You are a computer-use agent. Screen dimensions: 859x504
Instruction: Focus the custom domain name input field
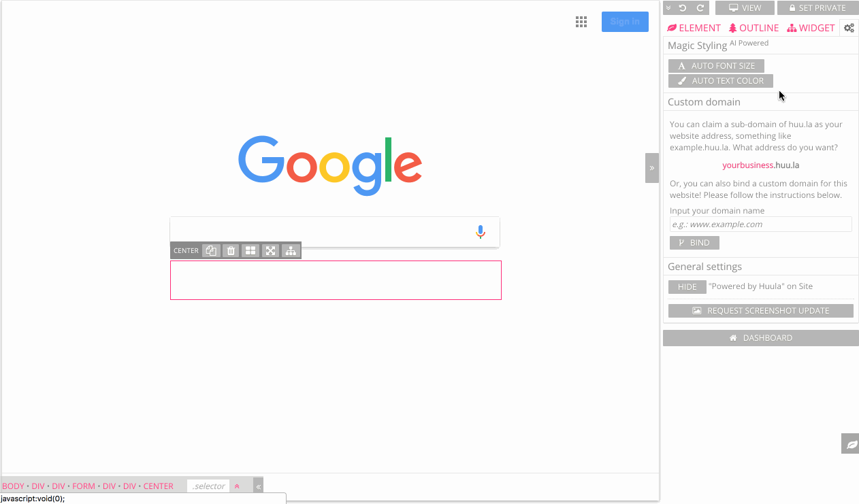point(761,224)
